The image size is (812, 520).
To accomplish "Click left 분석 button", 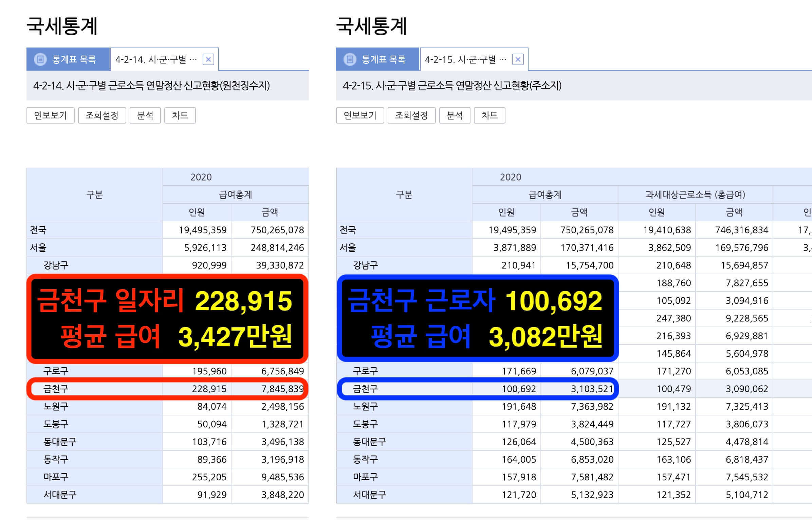I will 145,115.
